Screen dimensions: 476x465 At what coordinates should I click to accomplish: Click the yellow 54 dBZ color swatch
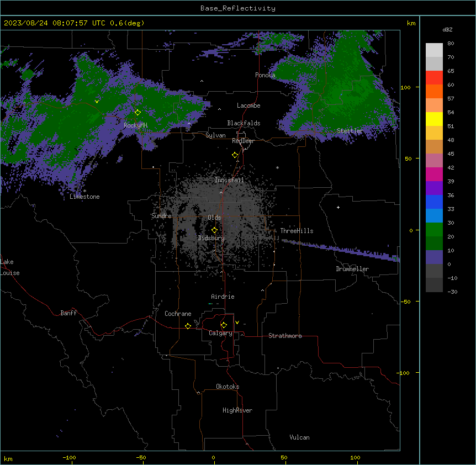point(434,119)
